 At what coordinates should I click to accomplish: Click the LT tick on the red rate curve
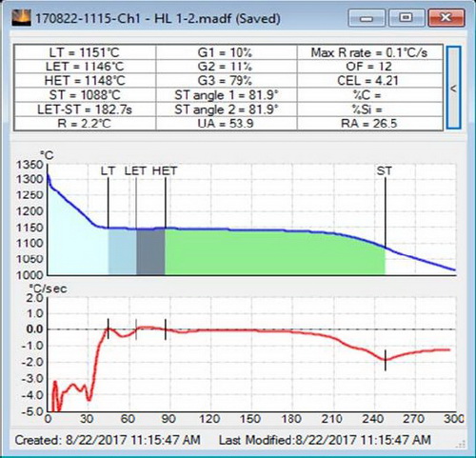tap(109, 329)
